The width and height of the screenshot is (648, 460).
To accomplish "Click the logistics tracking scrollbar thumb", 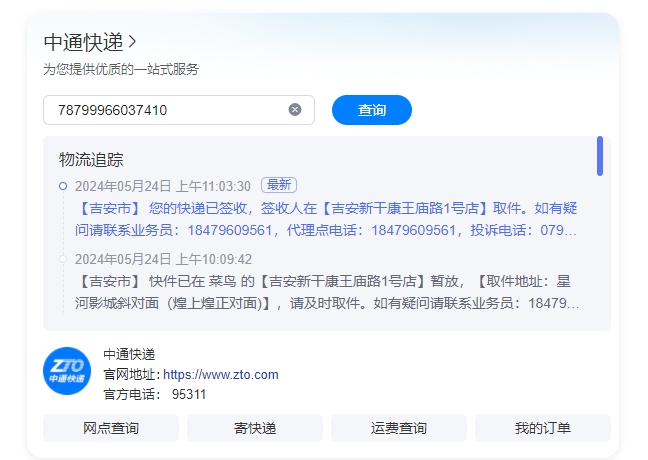I will [600, 156].
